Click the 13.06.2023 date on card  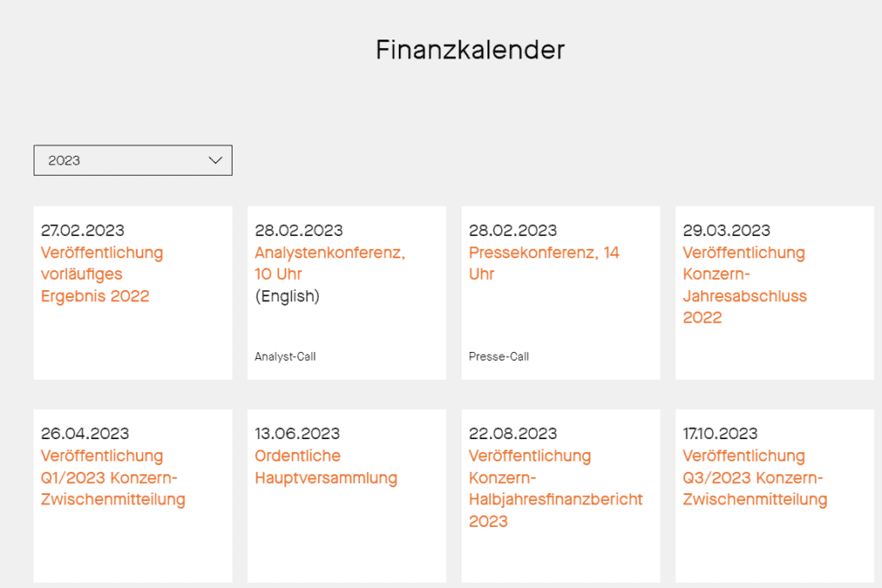[297, 434]
